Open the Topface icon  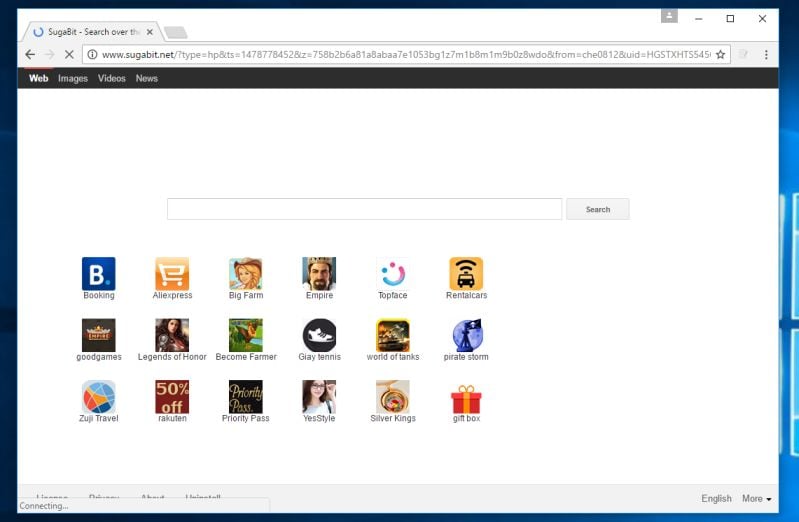[392, 274]
